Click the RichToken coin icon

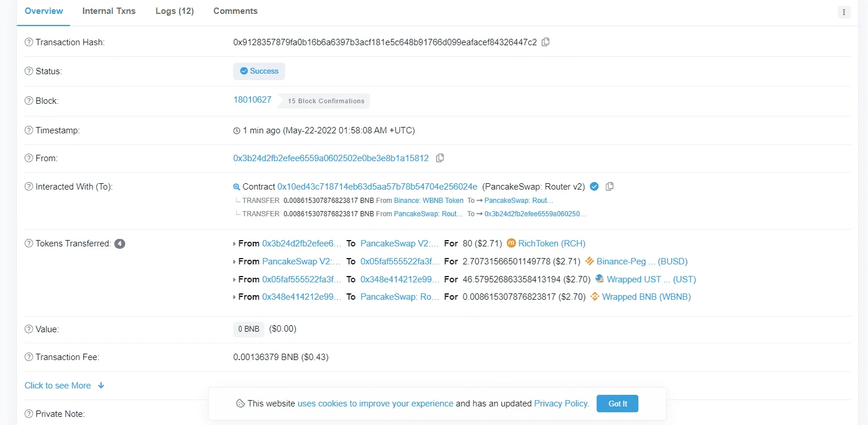pyautogui.click(x=511, y=243)
